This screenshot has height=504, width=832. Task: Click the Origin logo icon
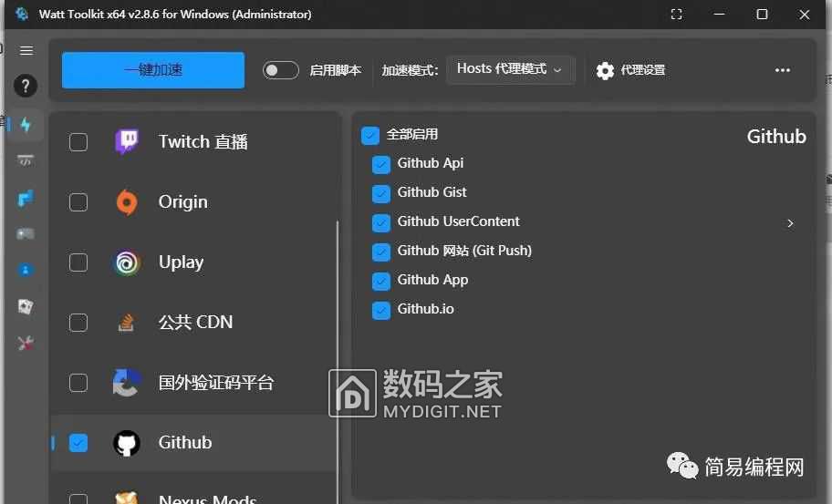(x=127, y=202)
